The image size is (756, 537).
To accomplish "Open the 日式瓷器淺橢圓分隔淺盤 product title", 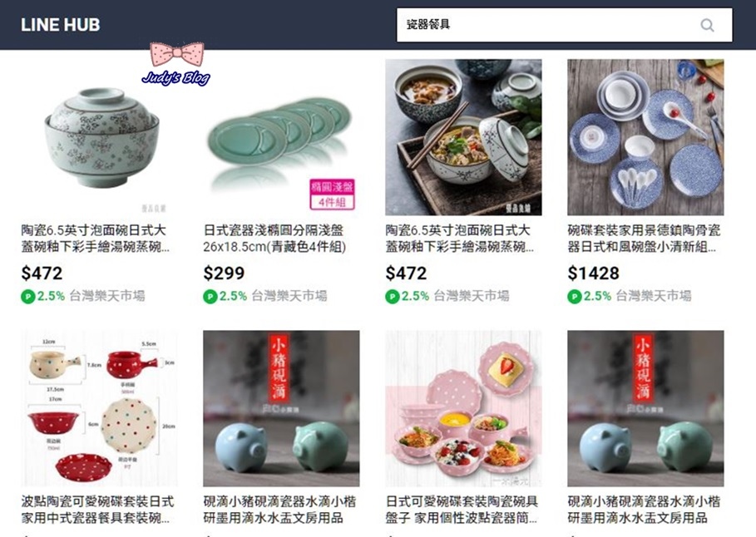I will tap(274, 239).
